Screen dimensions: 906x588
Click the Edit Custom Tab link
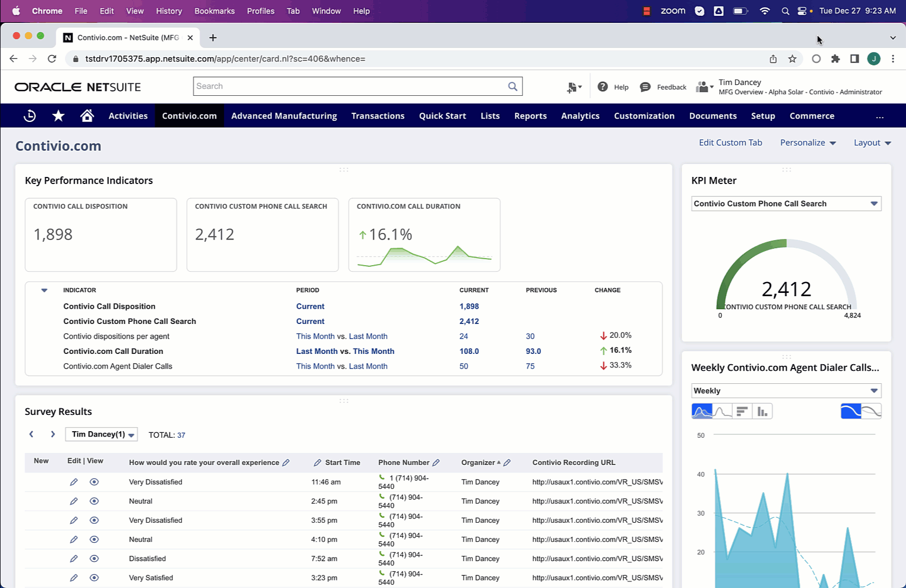click(x=730, y=143)
